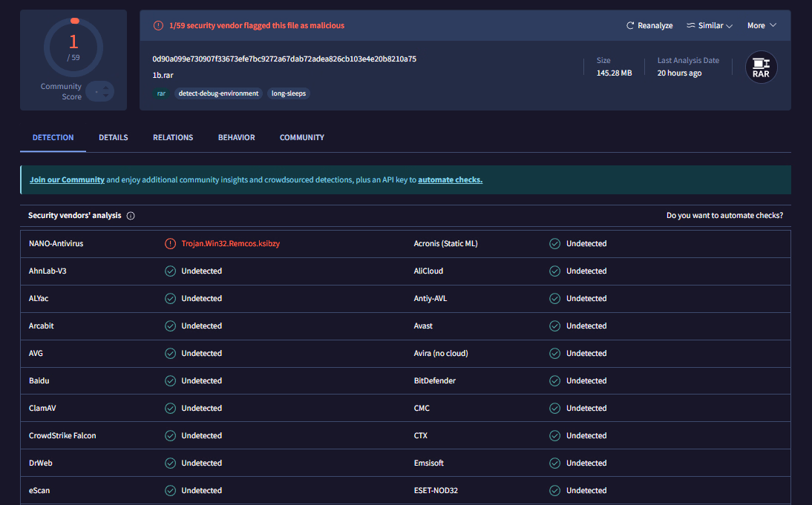Click the size value 145.28 MB

614,73
